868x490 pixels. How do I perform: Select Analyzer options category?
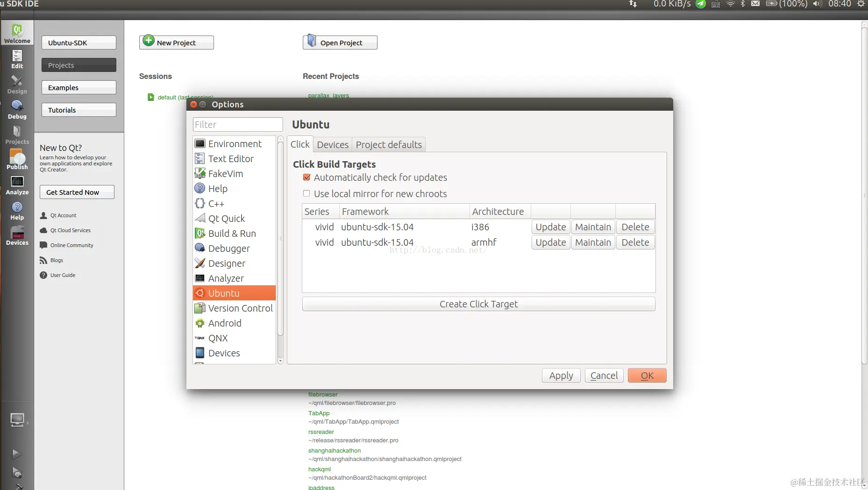[x=234, y=278]
